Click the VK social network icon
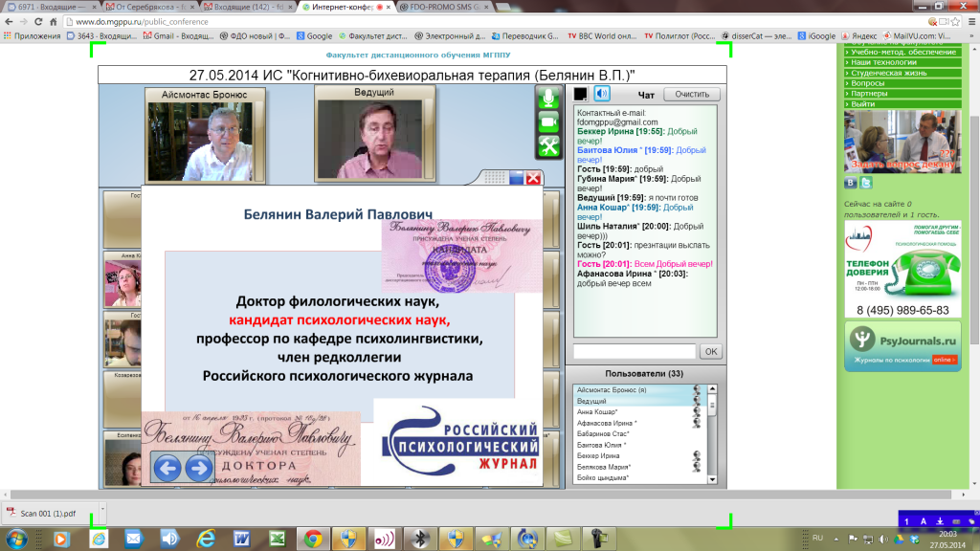The width and height of the screenshot is (980, 551). coord(850,183)
